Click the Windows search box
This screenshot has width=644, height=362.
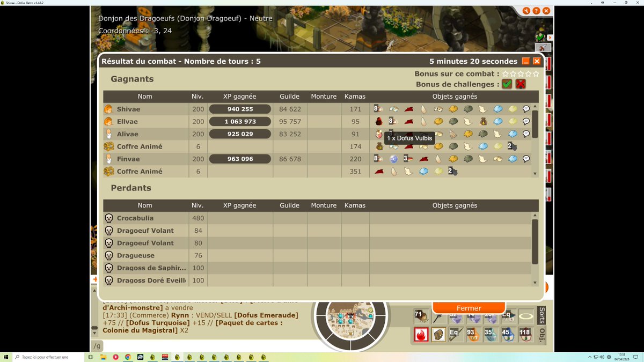point(47,357)
